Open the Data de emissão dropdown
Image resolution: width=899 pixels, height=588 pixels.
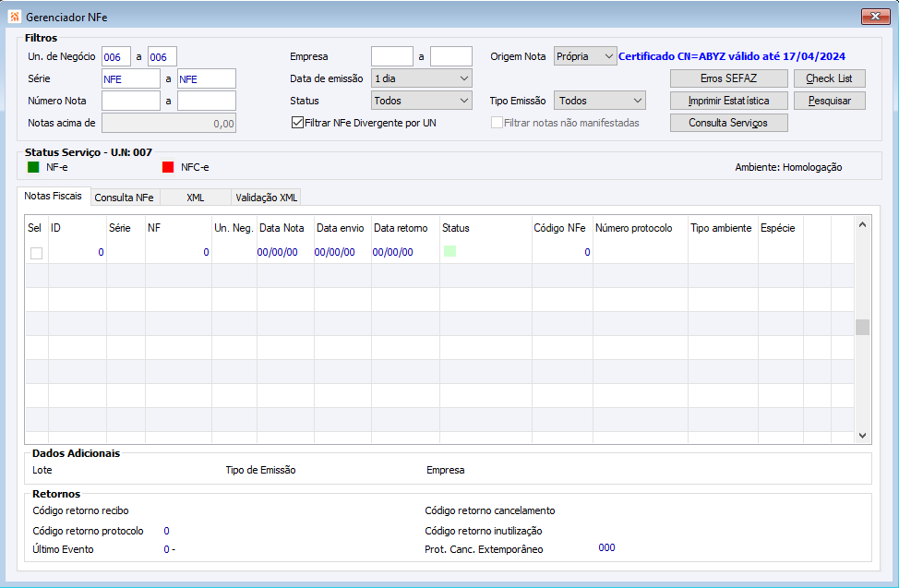click(x=422, y=78)
